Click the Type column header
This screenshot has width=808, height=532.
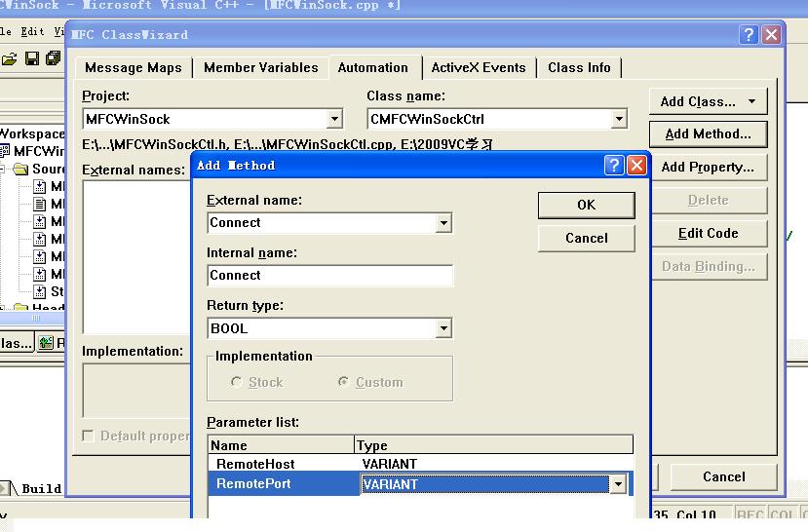[493, 445]
